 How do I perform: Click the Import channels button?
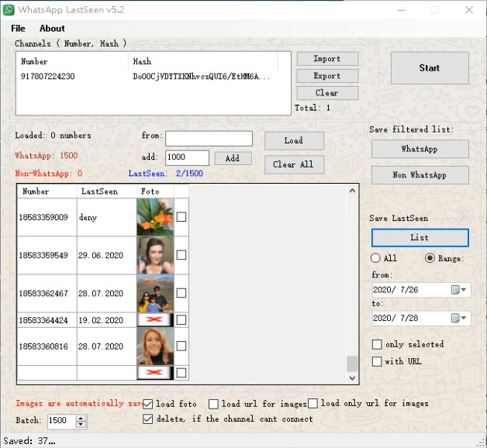[x=326, y=59]
